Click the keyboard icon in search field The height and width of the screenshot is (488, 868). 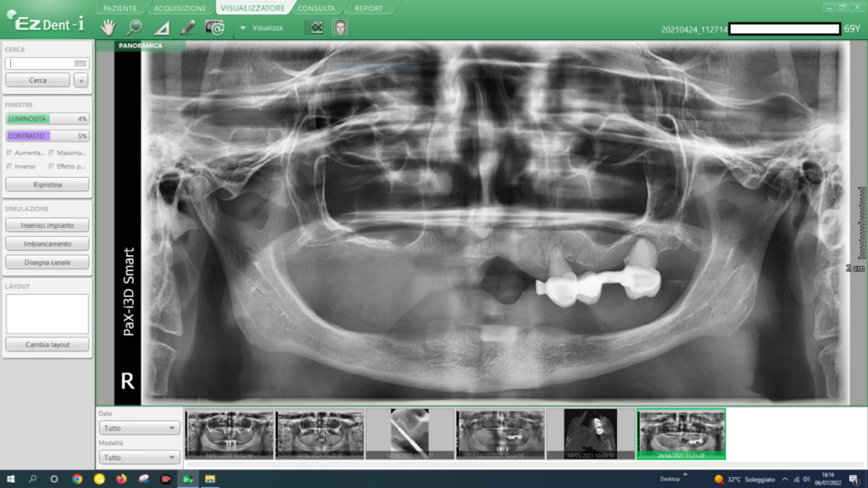[81, 64]
